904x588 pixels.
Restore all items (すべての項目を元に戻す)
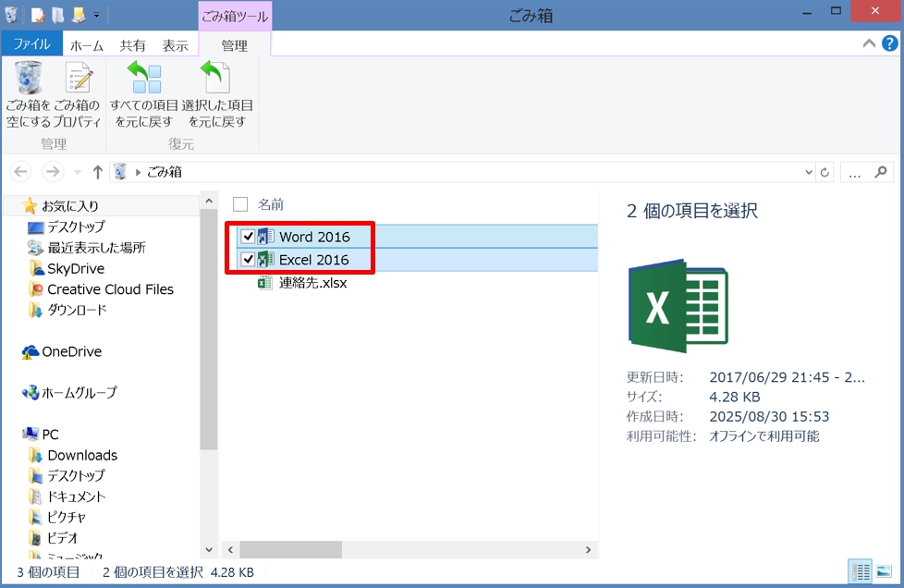[143, 94]
